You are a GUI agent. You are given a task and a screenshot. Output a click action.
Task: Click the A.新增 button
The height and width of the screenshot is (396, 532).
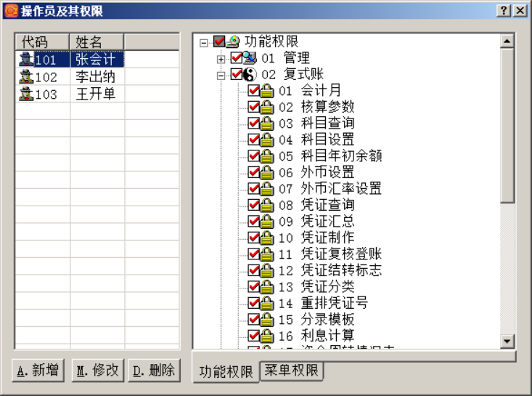point(39,371)
